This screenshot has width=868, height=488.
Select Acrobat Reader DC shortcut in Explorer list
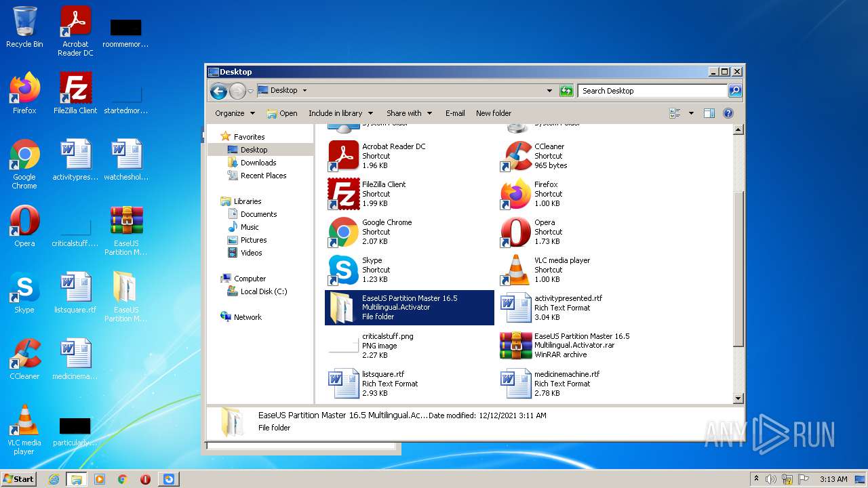tap(409, 156)
